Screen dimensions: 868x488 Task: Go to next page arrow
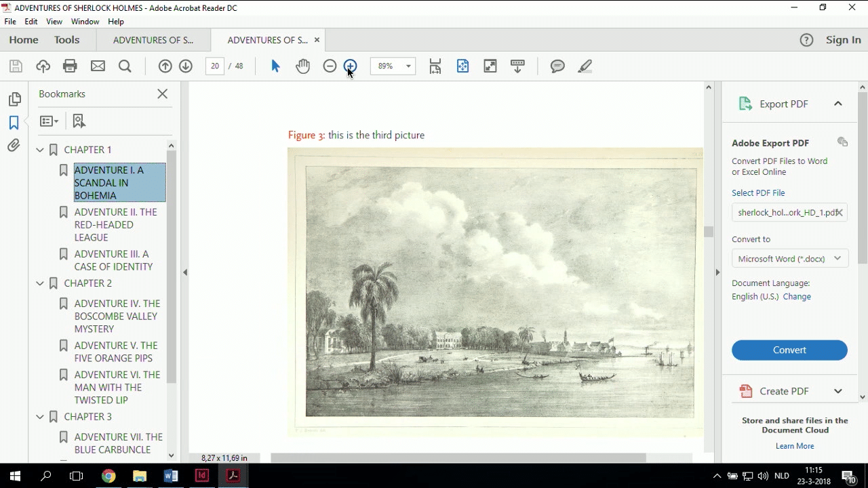[186, 66]
